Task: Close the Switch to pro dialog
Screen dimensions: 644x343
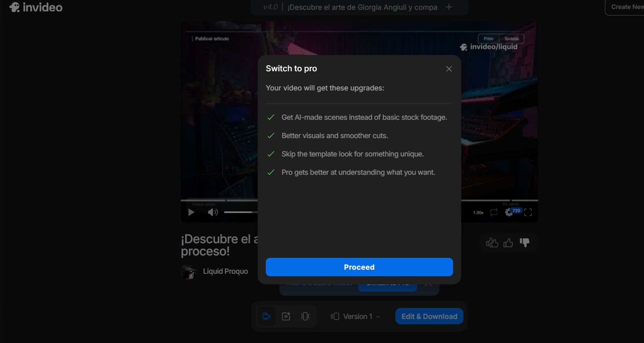Action: (449, 69)
